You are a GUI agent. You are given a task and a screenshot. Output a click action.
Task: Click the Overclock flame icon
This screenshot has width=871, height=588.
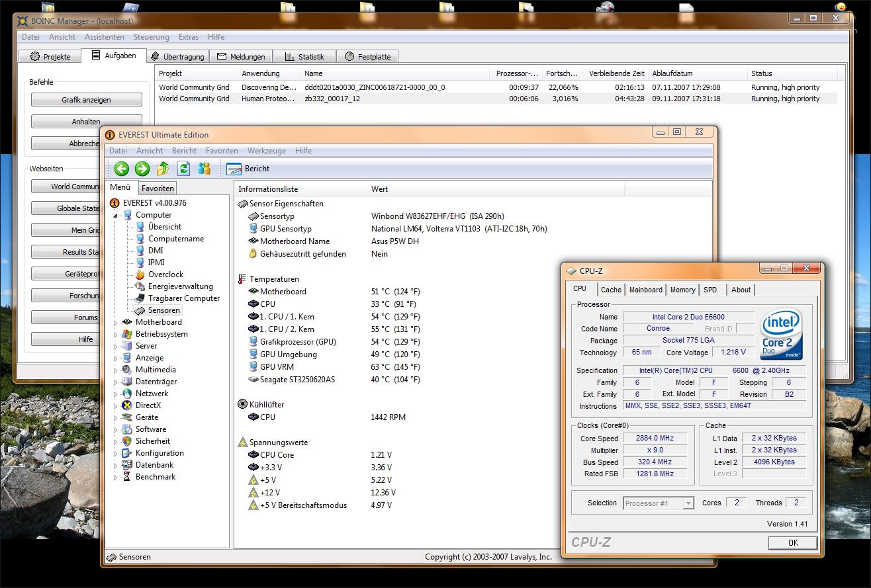point(140,274)
